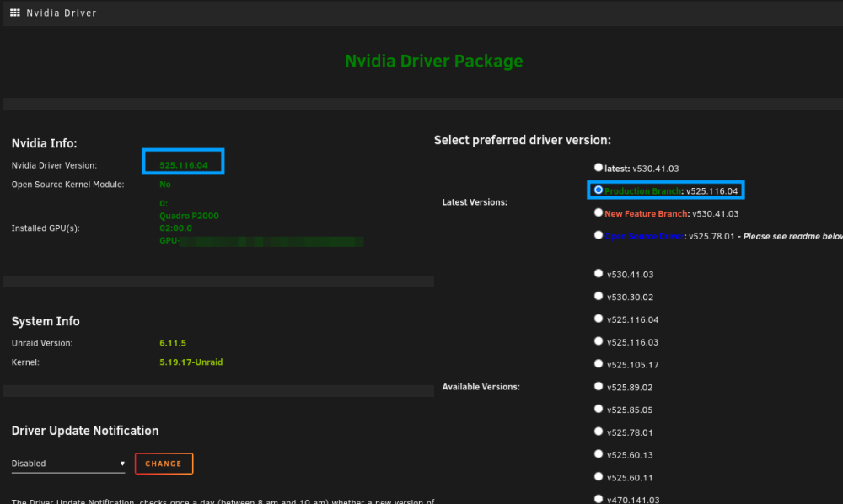Viewport: 843px width, 504px height.
Task: Select the Production Branch v525.116.04 option
Action: point(598,190)
